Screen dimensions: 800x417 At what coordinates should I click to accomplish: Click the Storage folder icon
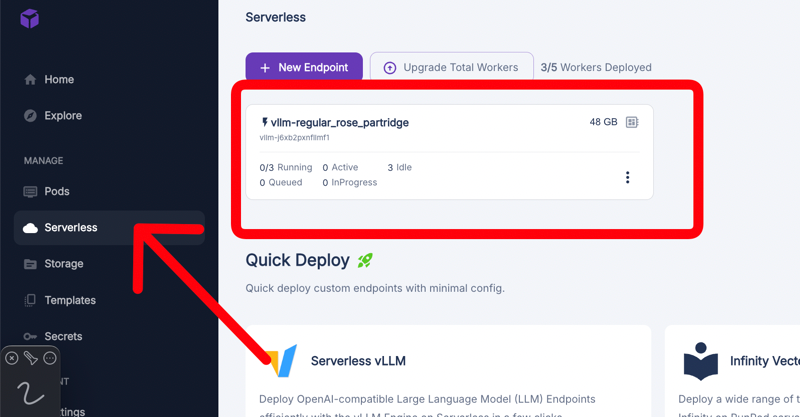click(30, 264)
